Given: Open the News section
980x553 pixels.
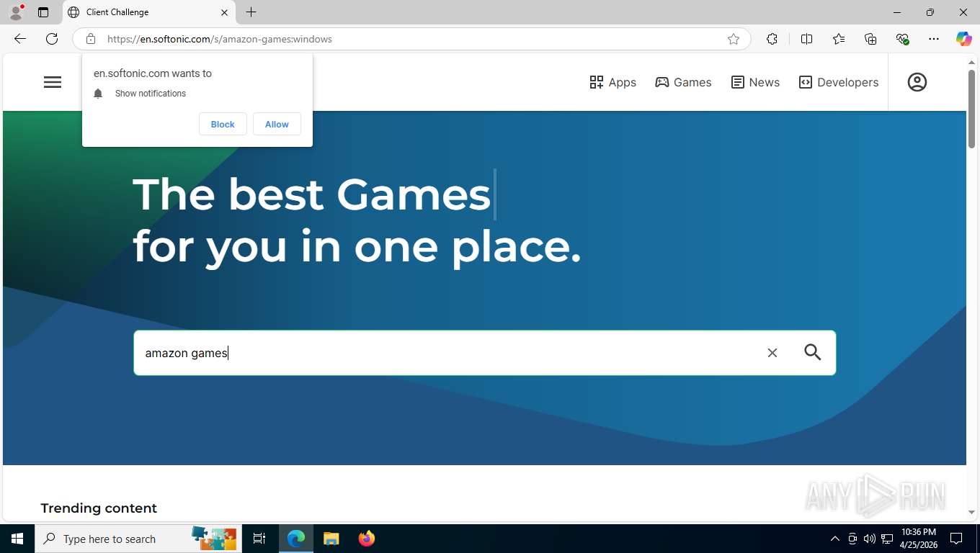Looking at the screenshot, I should point(755,82).
